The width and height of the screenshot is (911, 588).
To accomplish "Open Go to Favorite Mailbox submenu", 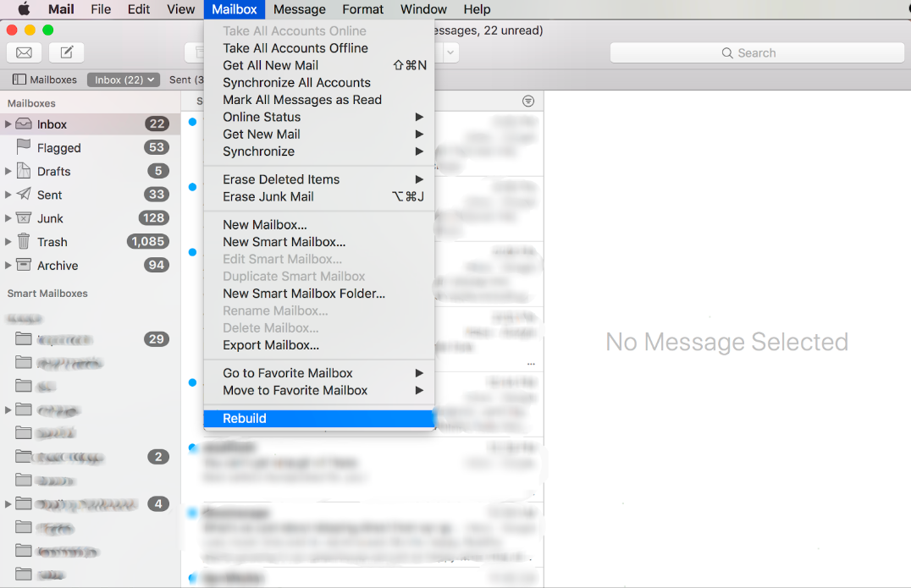I will [x=319, y=373].
